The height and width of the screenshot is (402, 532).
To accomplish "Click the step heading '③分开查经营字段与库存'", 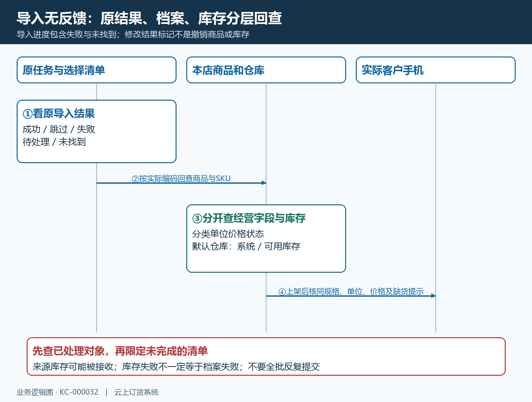I will pyautogui.click(x=249, y=218).
